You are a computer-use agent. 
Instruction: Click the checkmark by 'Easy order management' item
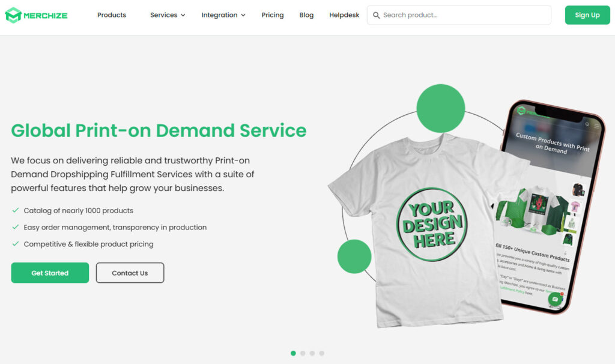click(15, 228)
